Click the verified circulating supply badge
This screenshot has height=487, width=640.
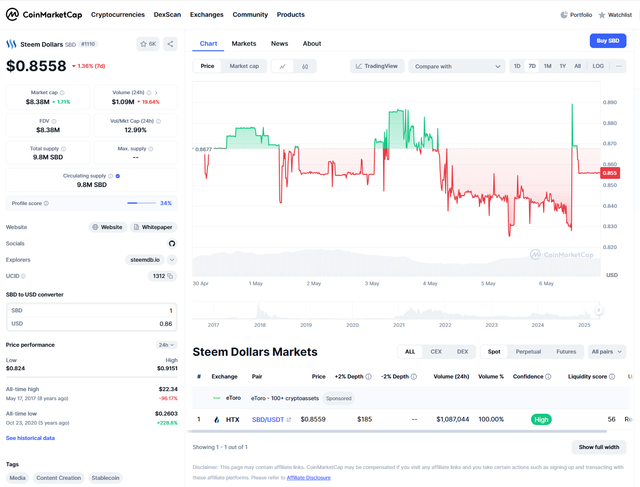coord(118,176)
